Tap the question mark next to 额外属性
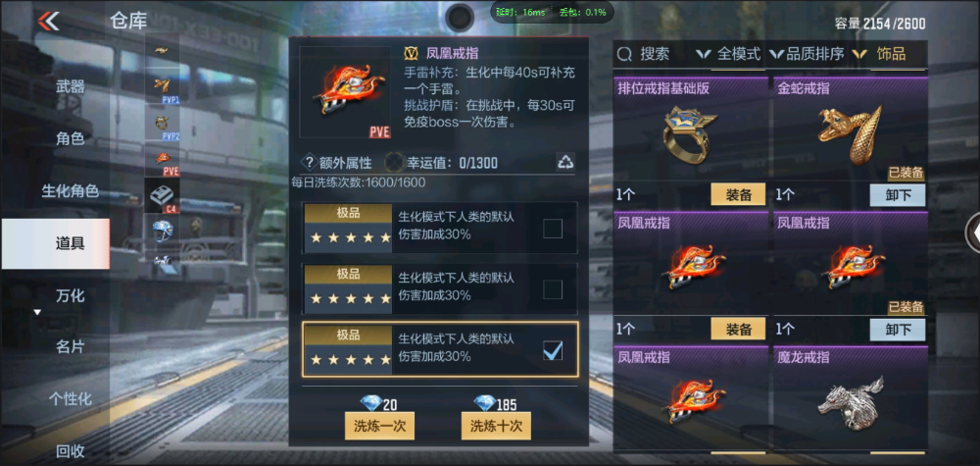980x466 pixels. [x=309, y=163]
